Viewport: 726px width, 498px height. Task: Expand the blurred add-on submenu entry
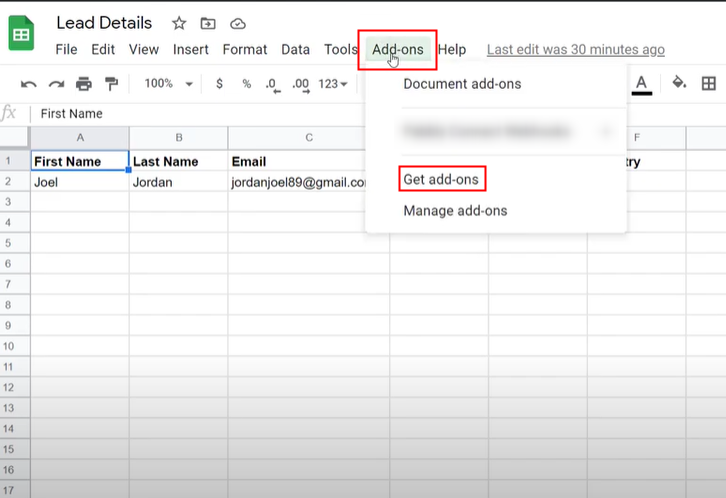[496, 131]
